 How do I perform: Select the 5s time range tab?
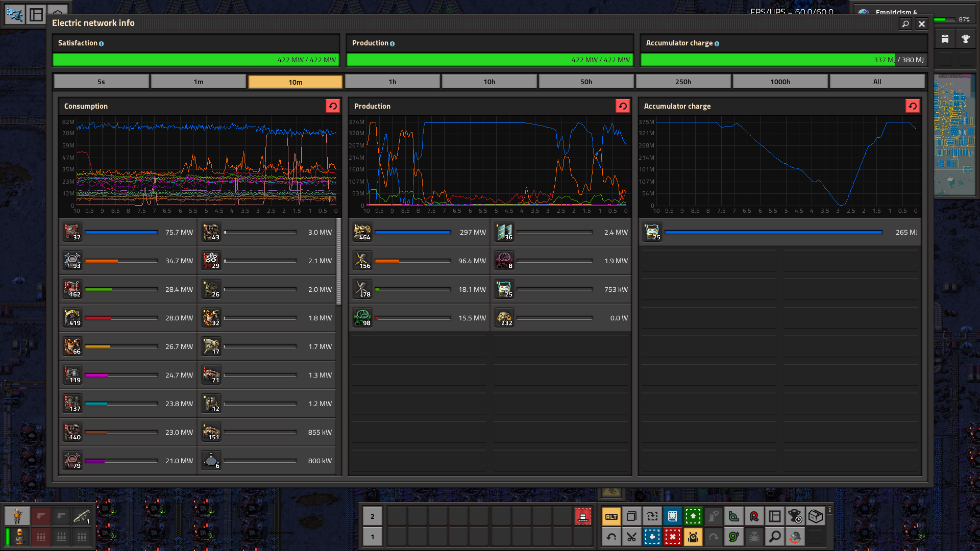pos(101,82)
